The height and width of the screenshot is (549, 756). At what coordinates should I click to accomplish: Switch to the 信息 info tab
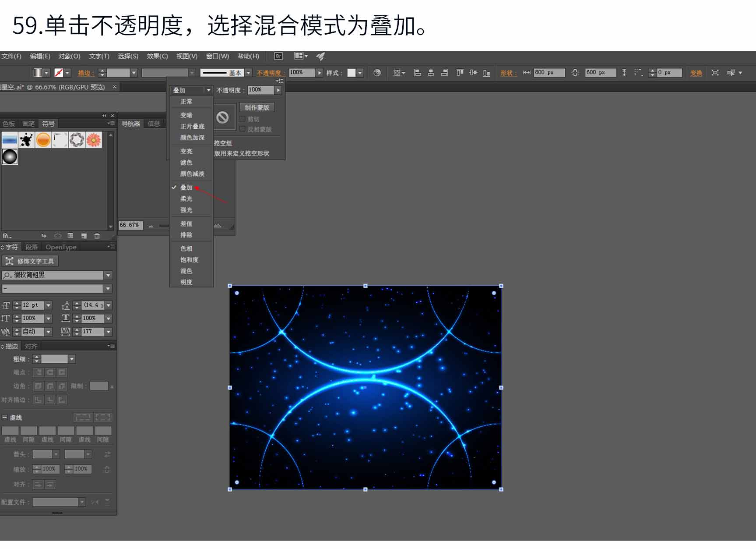(154, 124)
